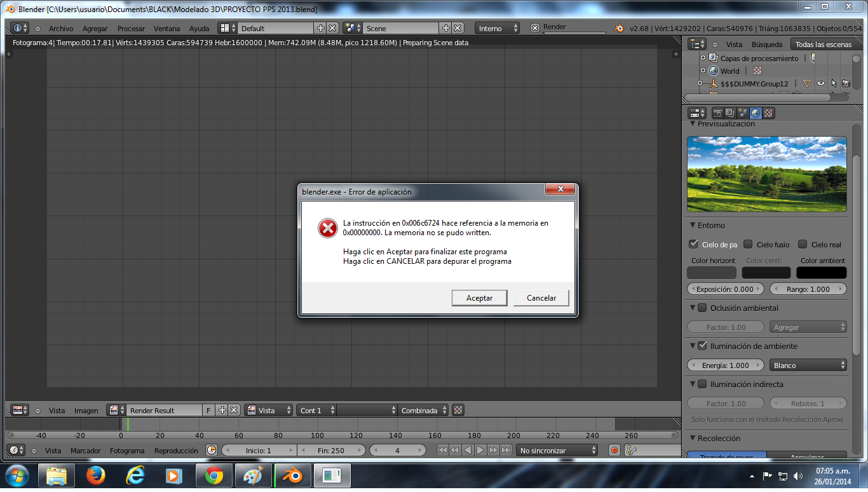Open the Procesar menu
The image size is (868, 492).
coord(132,29)
